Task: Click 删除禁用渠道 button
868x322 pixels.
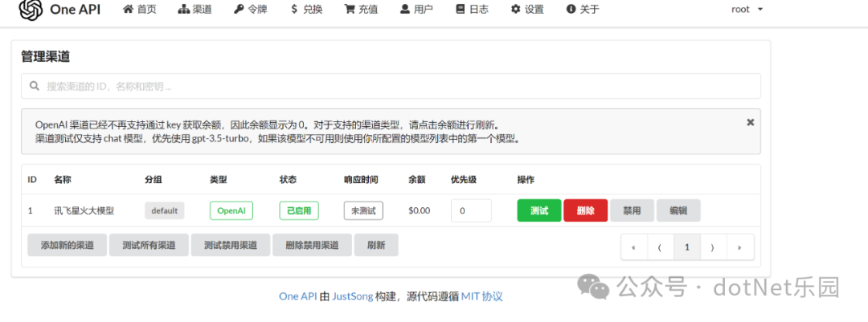Action: point(312,245)
